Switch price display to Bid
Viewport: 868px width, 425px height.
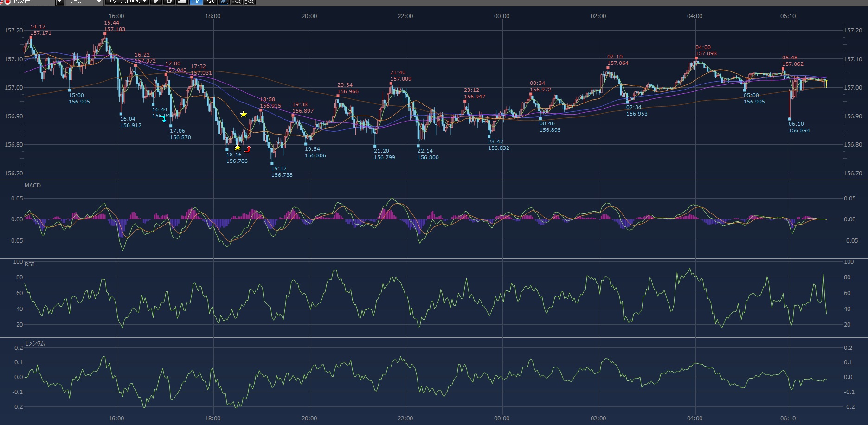tap(196, 2)
